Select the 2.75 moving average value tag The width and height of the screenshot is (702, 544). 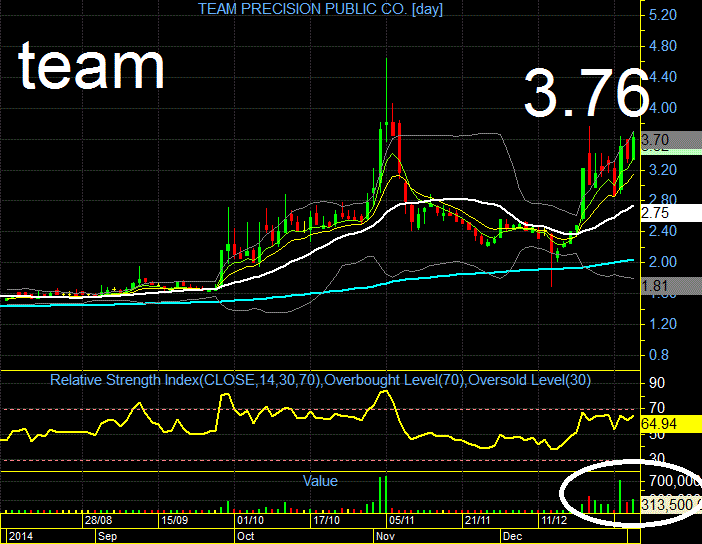(671, 213)
